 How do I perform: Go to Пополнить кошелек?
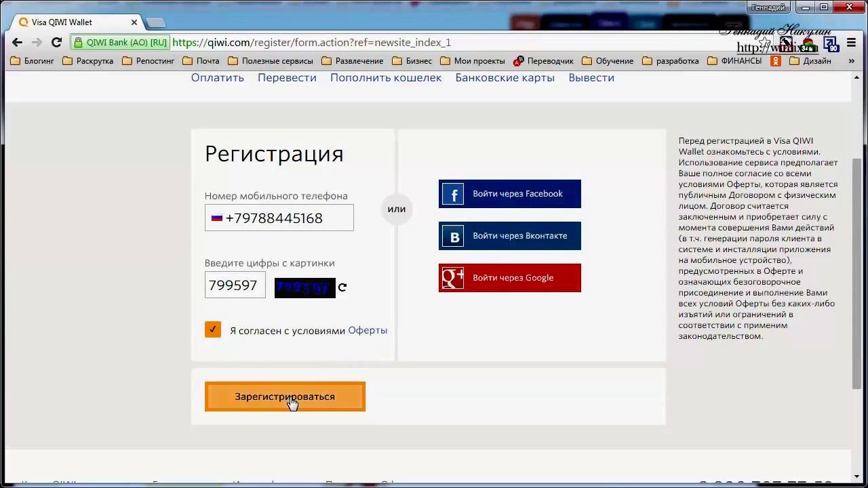(x=386, y=77)
